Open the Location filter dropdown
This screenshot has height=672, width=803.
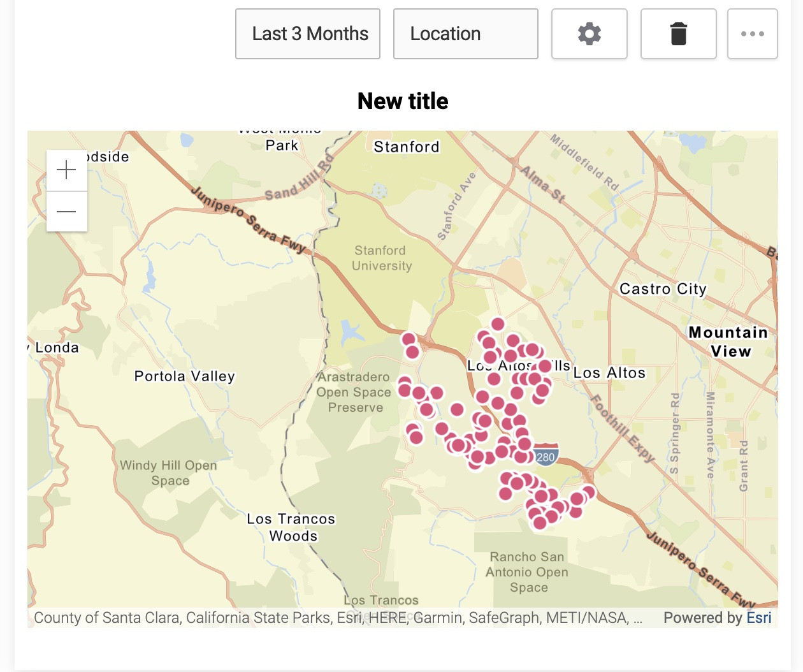(466, 34)
